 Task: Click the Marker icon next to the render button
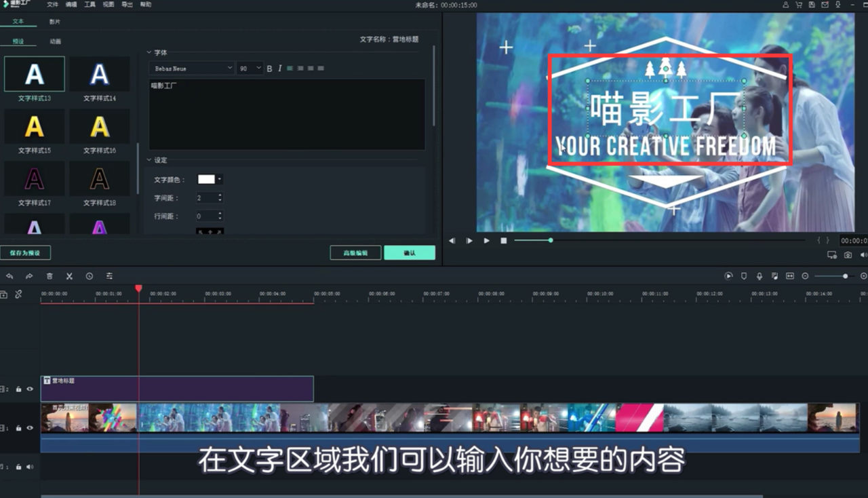(x=745, y=275)
